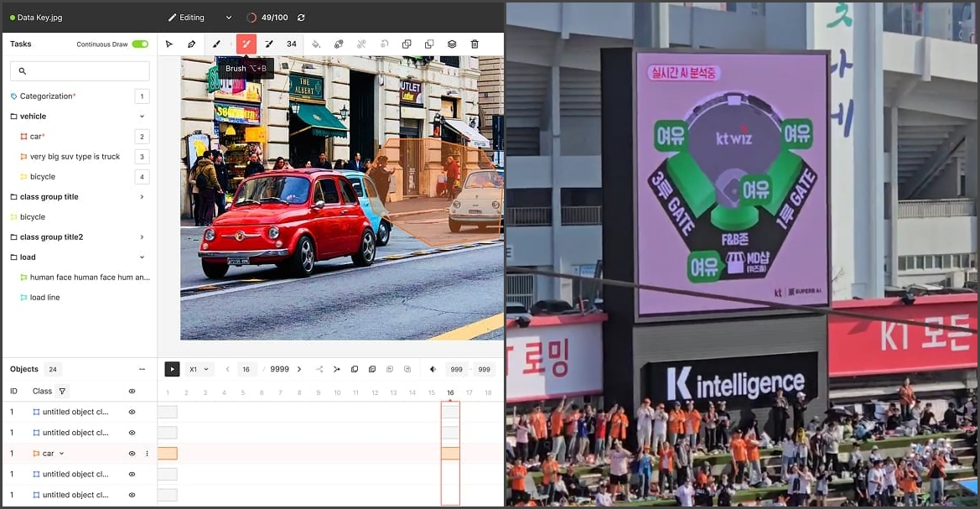
Task: Select the Categorization task item
Action: (48, 96)
